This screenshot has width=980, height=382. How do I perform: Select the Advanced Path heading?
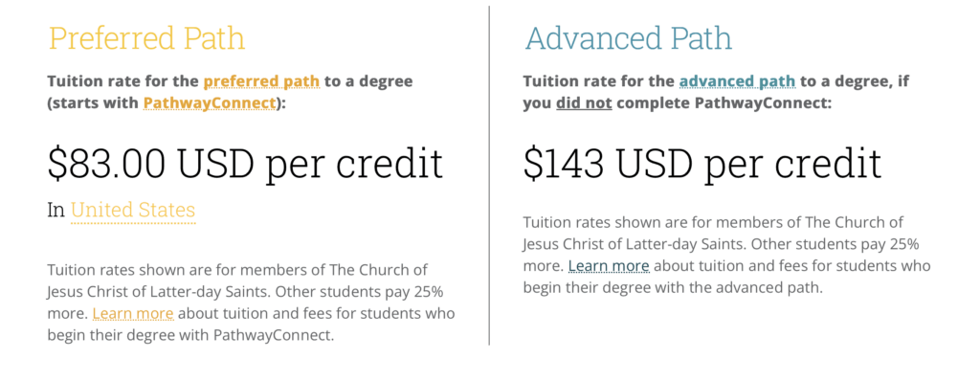[629, 38]
